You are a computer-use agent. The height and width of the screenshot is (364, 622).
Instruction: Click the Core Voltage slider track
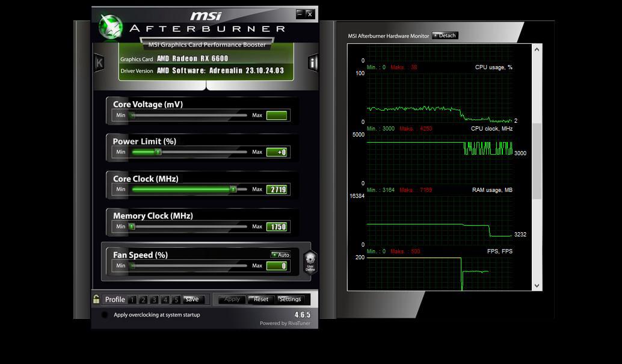click(x=189, y=116)
